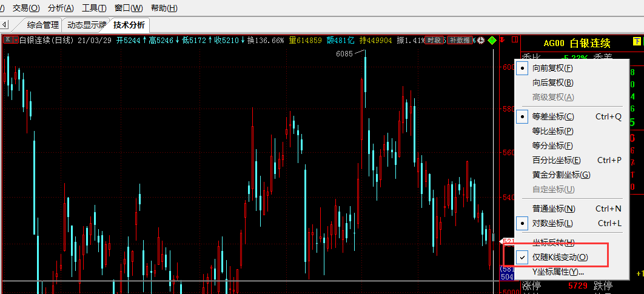Click the 量614859 volume value
Screen dimensions: 644x294
tap(305, 40)
